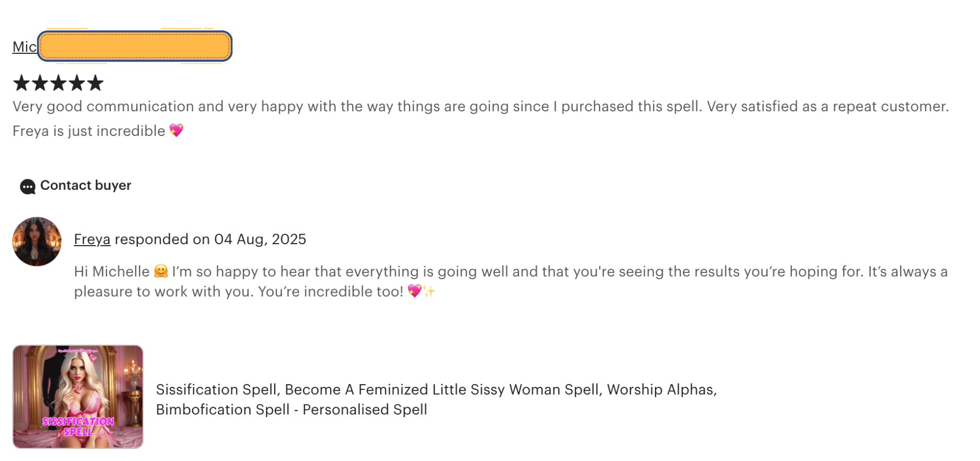Click the Contact buyer chat bubble icon
The width and height of the screenshot is (980, 461).
[x=27, y=187]
